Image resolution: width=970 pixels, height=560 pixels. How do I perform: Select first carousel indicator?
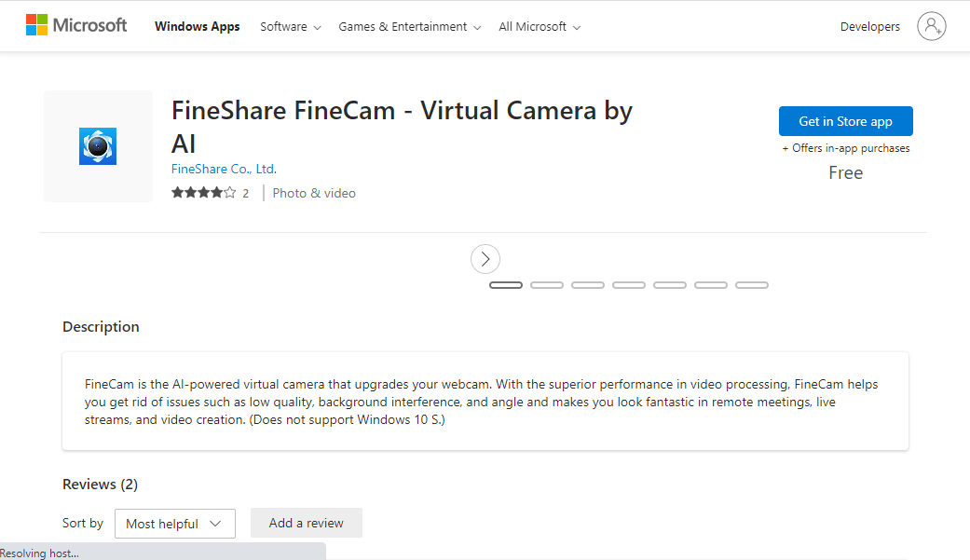pyautogui.click(x=506, y=285)
